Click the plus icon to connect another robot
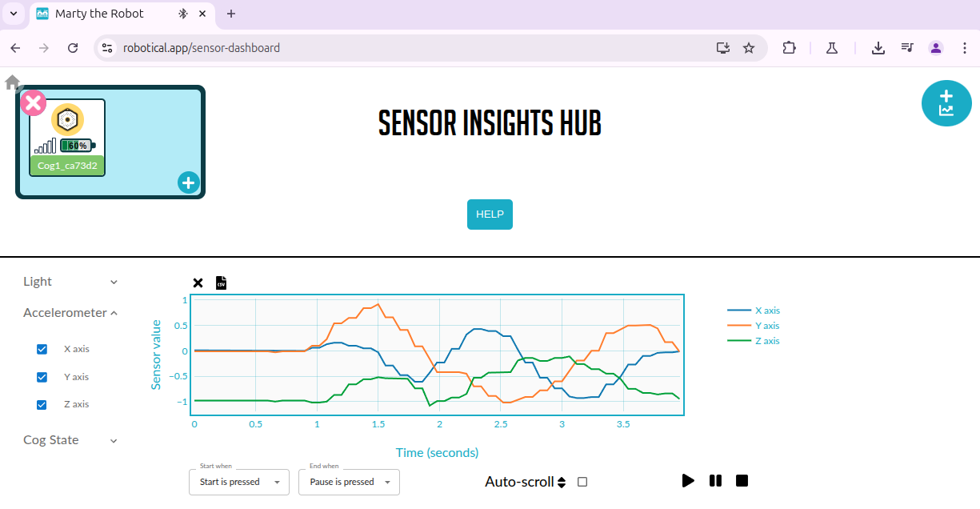Viewport: 980px width, 509px height. tap(188, 182)
